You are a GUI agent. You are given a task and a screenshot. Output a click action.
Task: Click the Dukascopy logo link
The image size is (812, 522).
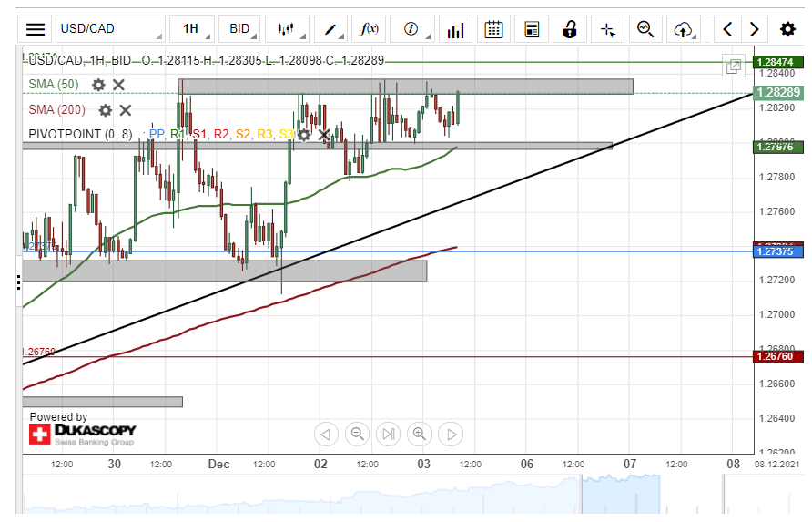83,434
